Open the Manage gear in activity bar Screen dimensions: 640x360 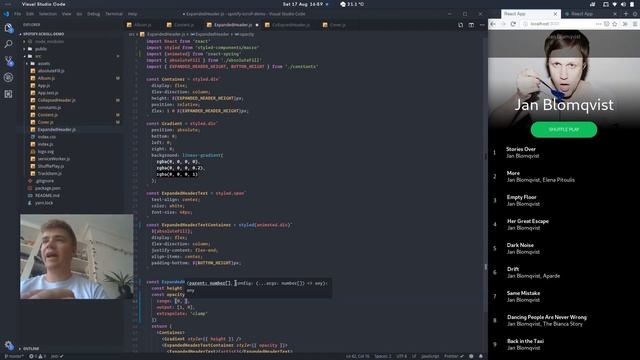(x=9, y=345)
